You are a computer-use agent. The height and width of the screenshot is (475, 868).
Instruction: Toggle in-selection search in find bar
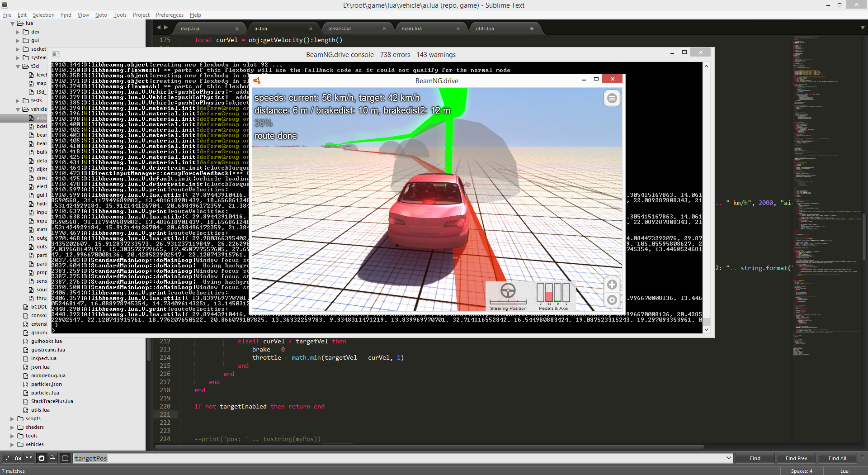pos(52,458)
